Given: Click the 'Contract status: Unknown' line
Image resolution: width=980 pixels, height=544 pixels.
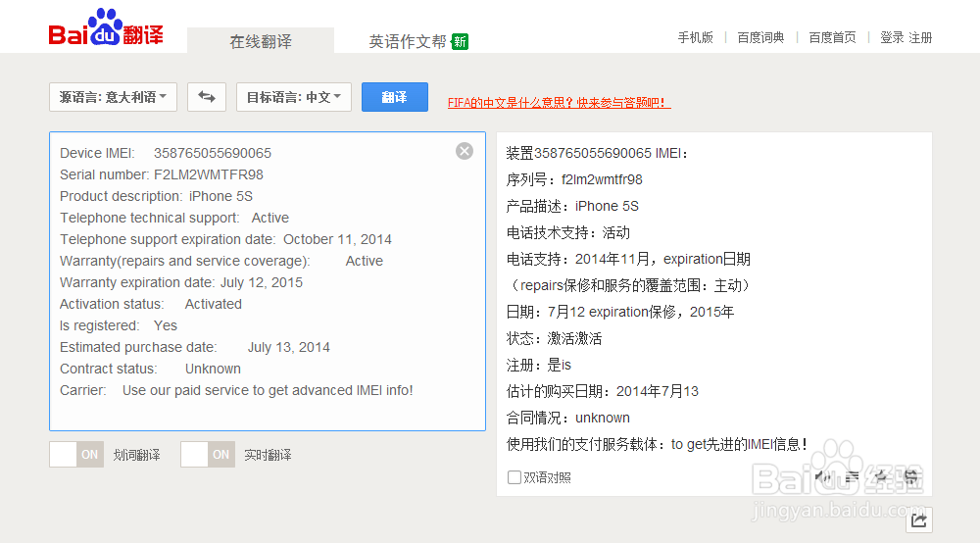Looking at the screenshot, I should (x=150, y=369).
